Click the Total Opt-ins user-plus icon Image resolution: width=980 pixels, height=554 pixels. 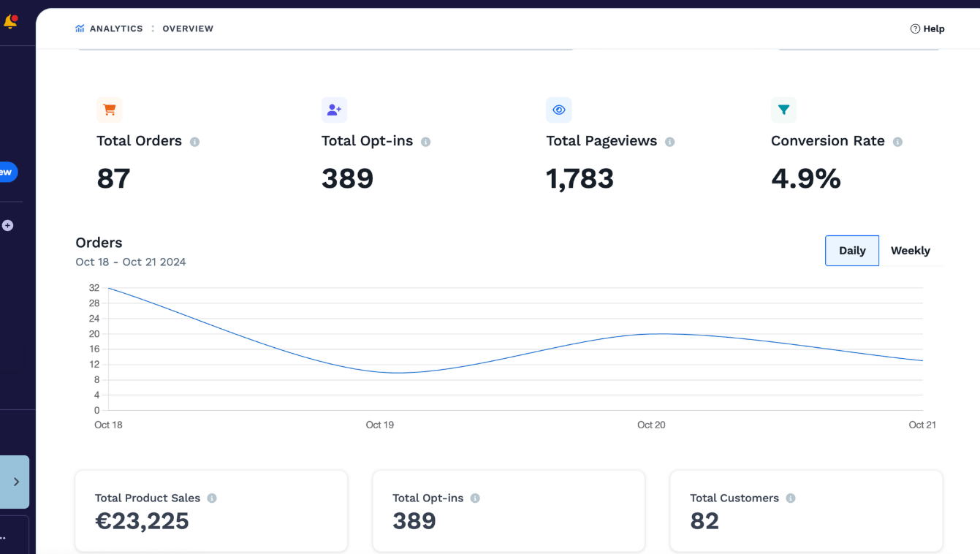coord(334,110)
